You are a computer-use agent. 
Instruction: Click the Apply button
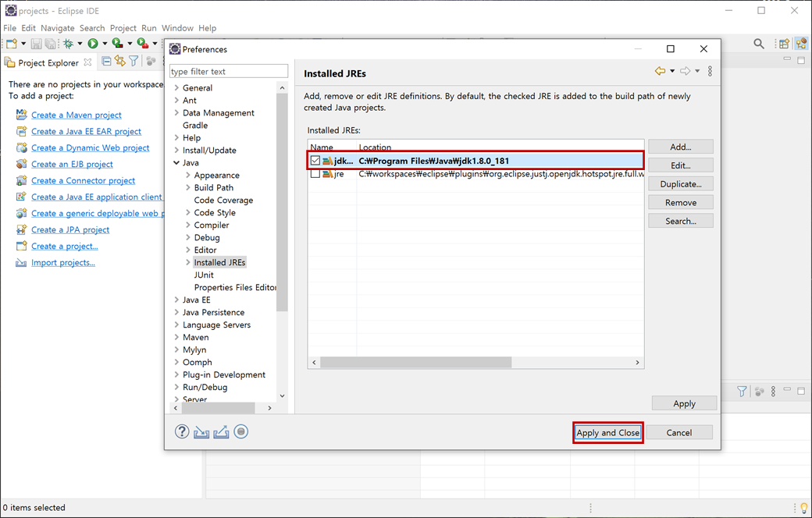[x=684, y=403]
